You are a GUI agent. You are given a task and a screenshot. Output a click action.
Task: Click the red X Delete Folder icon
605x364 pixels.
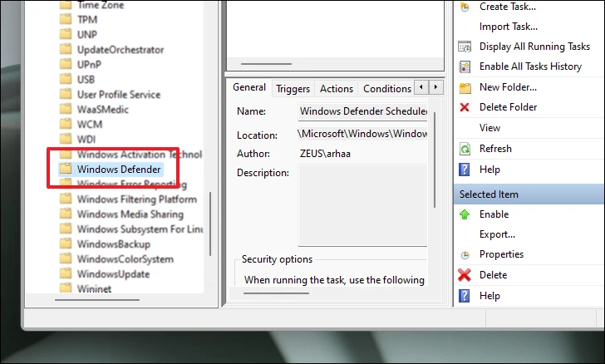(465, 107)
